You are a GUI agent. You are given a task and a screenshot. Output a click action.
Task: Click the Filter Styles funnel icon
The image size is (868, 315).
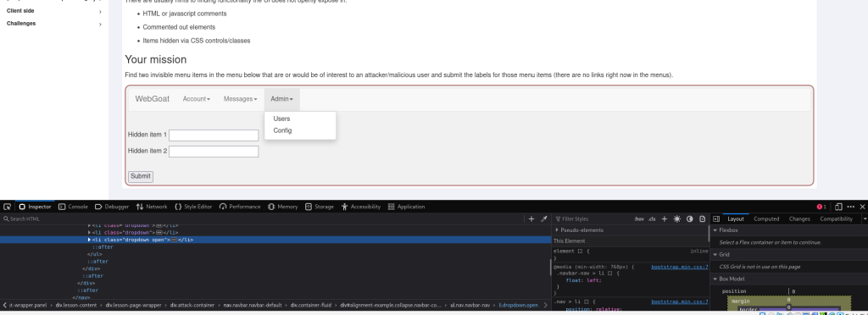558,218
